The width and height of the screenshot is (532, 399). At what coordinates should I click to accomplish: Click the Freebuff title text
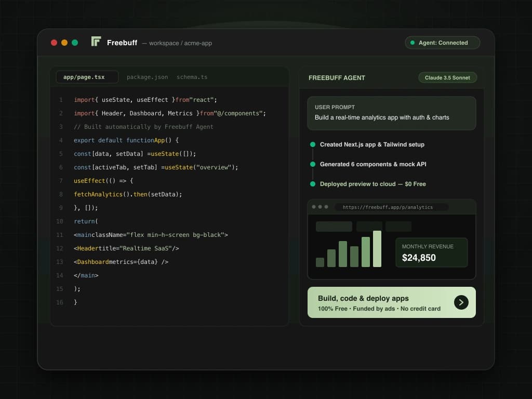pyautogui.click(x=122, y=43)
